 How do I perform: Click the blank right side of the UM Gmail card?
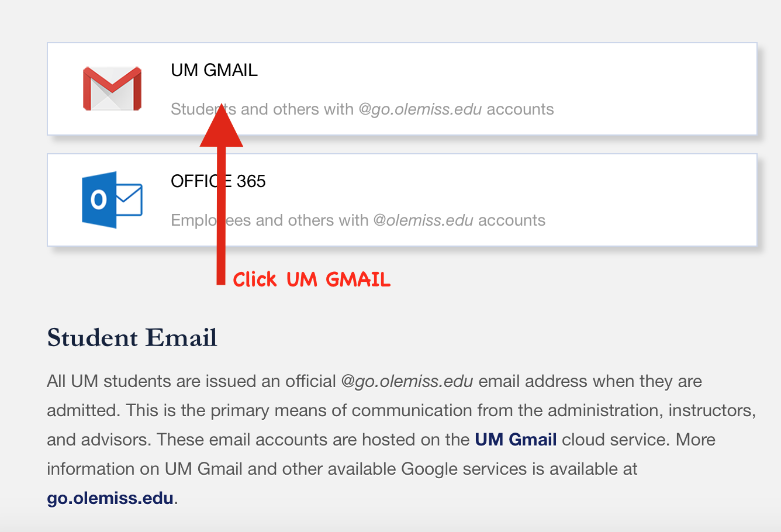pos(655,89)
